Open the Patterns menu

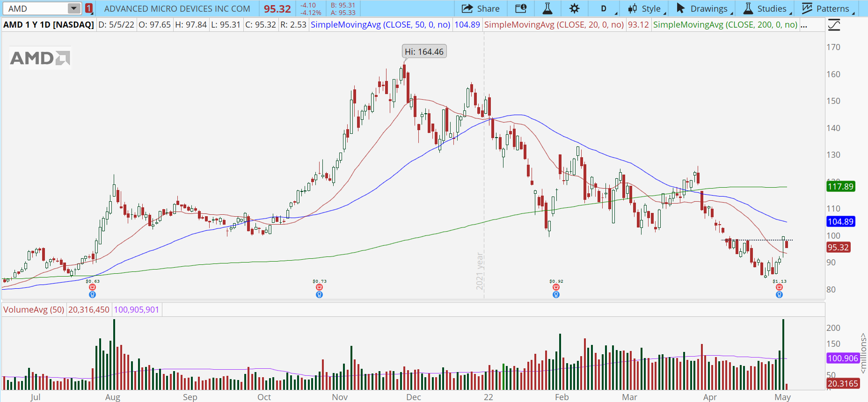pyautogui.click(x=828, y=8)
